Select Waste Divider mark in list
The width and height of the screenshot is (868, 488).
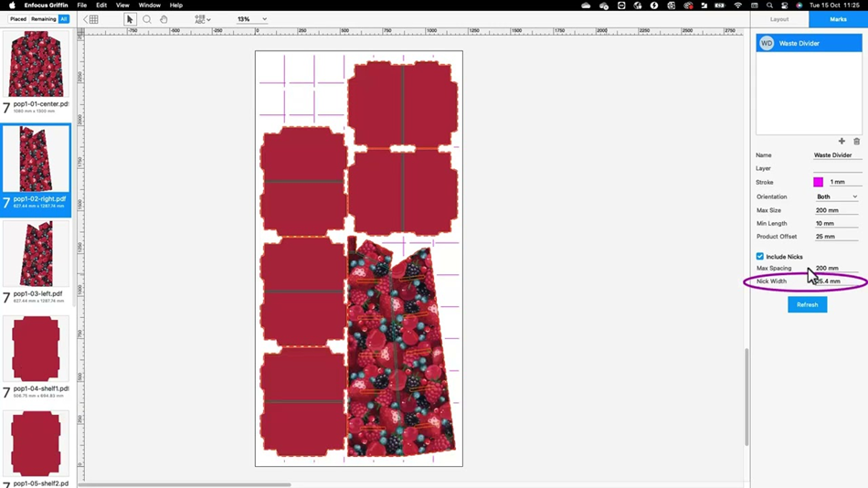tap(809, 43)
